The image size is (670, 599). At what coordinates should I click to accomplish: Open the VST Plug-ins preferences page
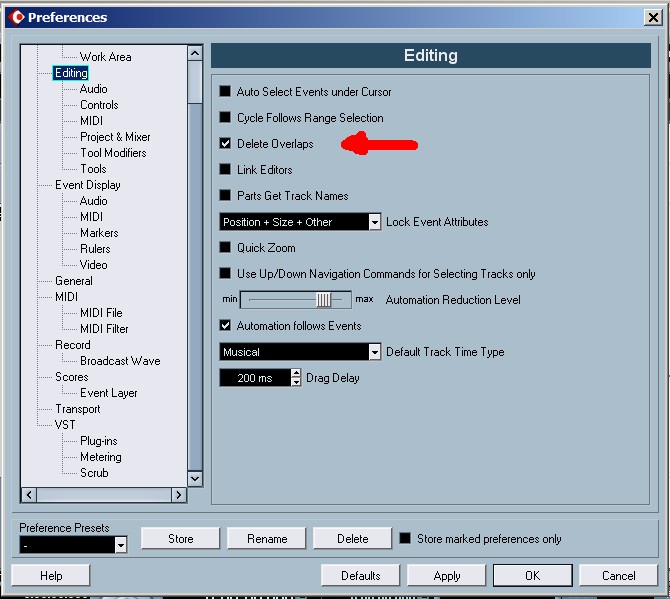coord(98,441)
